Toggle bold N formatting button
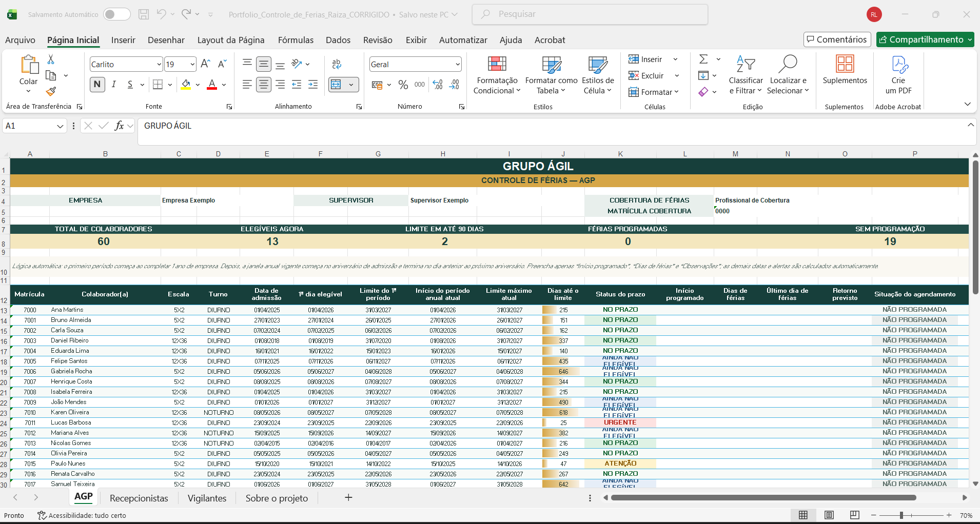This screenshot has width=980, height=524. (x=97, y=85)
